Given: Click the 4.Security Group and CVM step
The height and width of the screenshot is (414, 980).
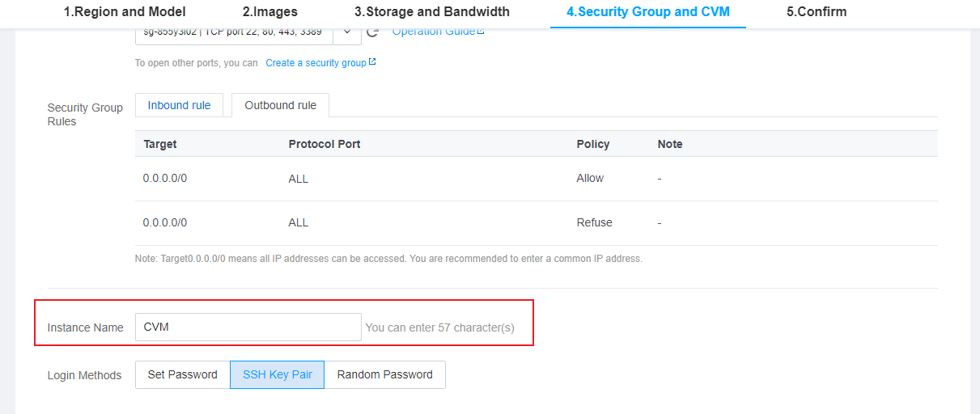Looking at the screenshot, I should pyautogui.click(x=648, y=12).
